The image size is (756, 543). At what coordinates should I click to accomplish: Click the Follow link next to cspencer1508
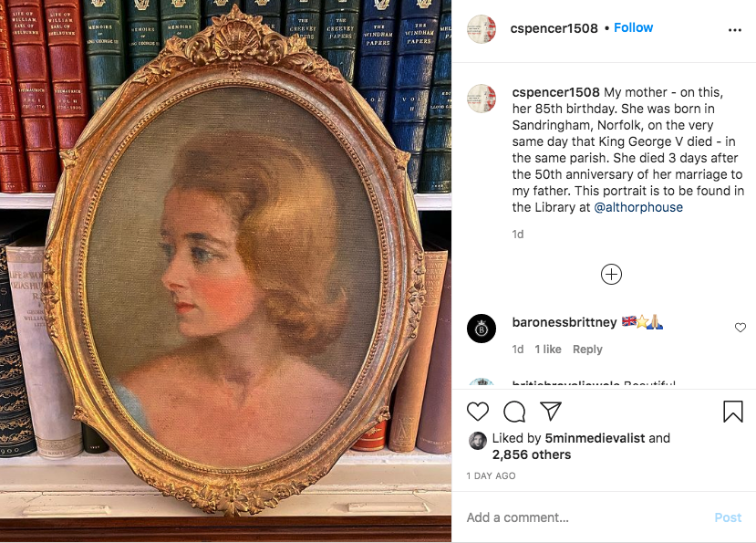(633, 27)
